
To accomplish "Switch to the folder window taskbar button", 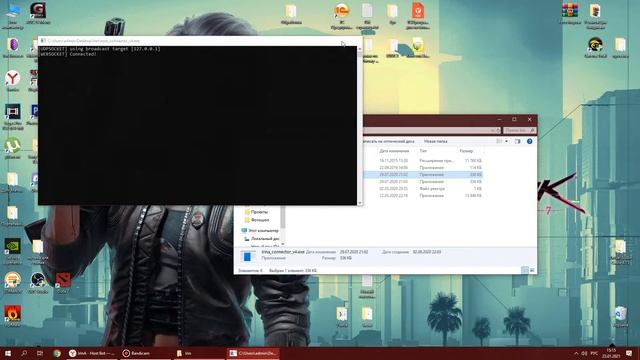I will (x=199, y=353).
